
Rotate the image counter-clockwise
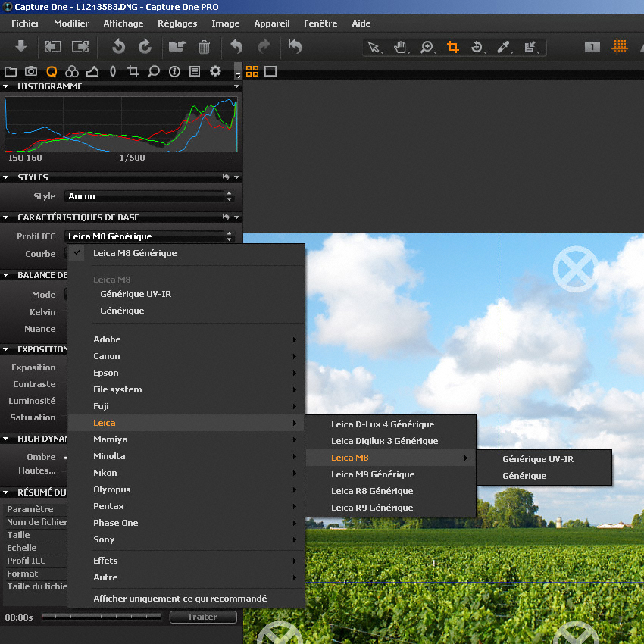click(118, 46)
